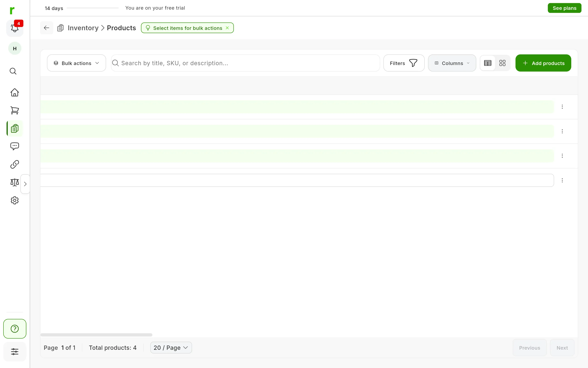This screenshot has width=588, height=368.
Task: Go to the Home sidebar icon
Action: (x=14, y=92)
